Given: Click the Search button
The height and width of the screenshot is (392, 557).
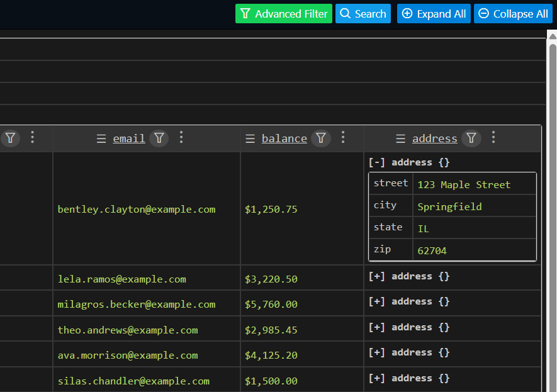Looking at the screenshot, I should coord(363,13).
